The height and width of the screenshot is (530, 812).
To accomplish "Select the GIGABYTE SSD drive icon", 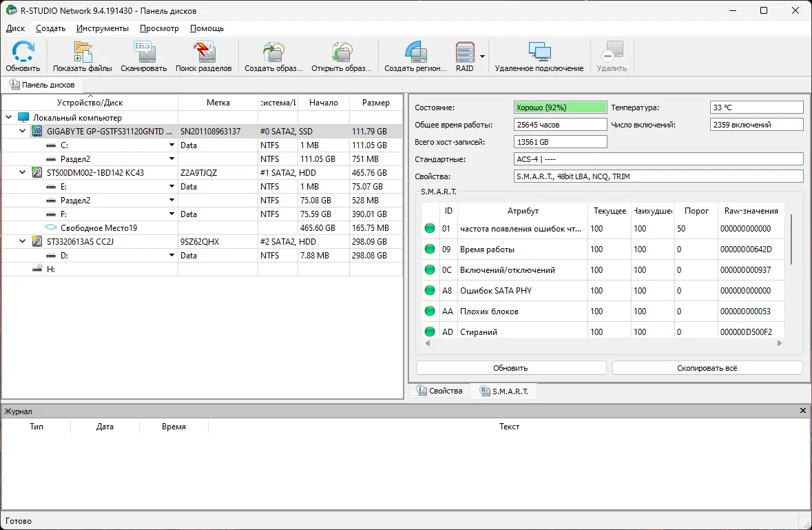I will tap(37, 131).
